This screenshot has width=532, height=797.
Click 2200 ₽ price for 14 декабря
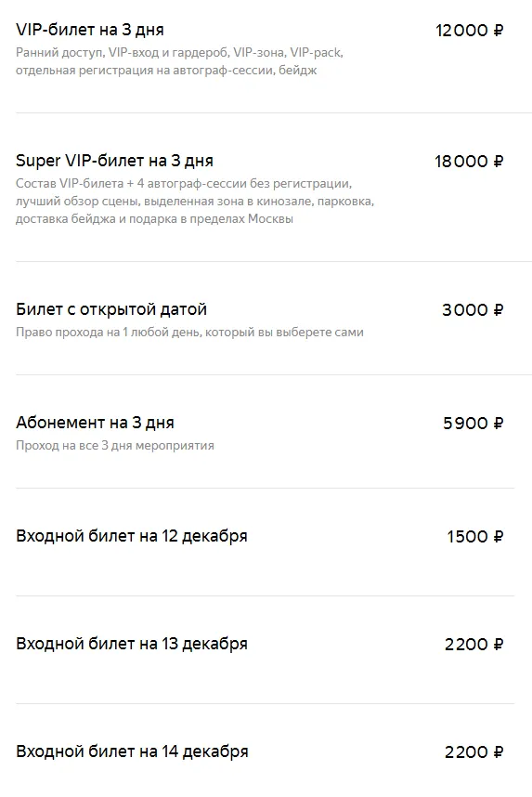click(474, 752)
